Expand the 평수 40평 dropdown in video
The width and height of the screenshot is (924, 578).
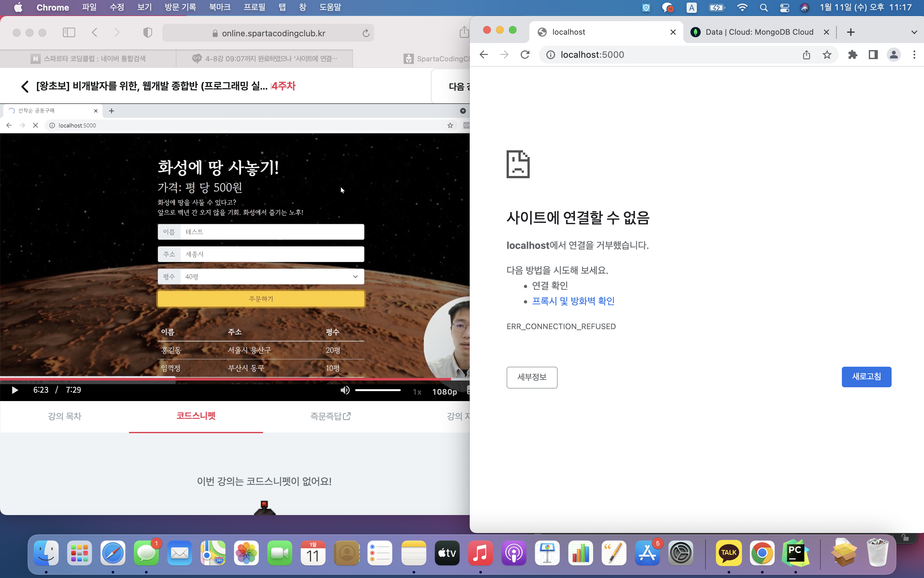click(x=261, y=276)
